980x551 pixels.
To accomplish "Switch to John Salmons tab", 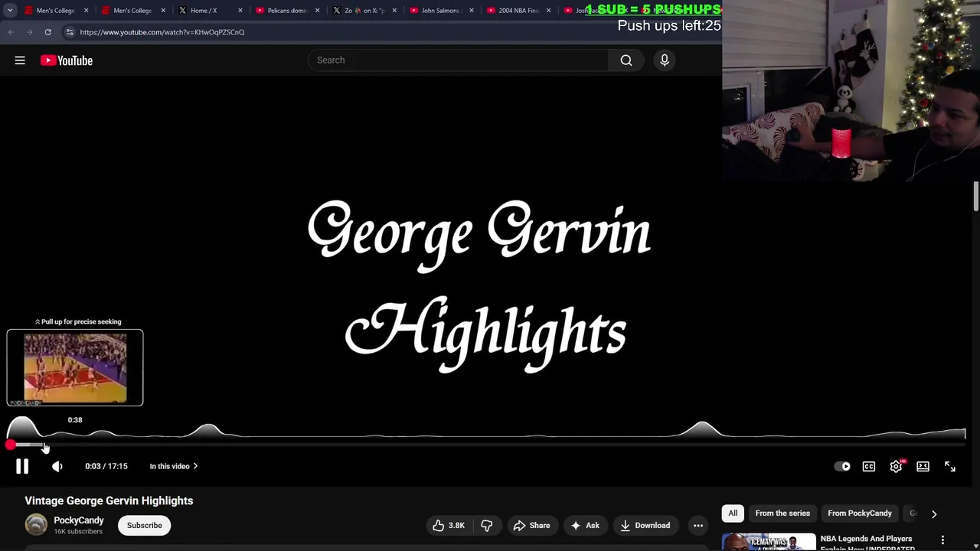I will [x=441, y=11].
